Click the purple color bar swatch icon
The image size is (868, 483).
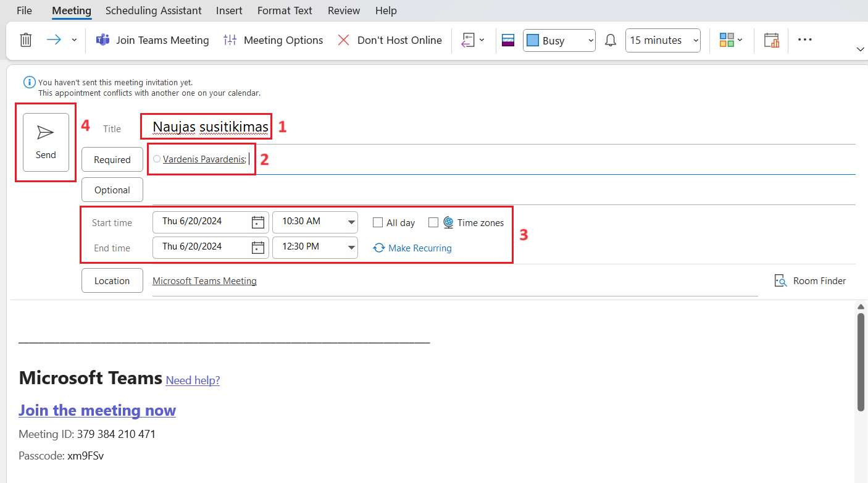pyautogui.click(x=508, y=40)
